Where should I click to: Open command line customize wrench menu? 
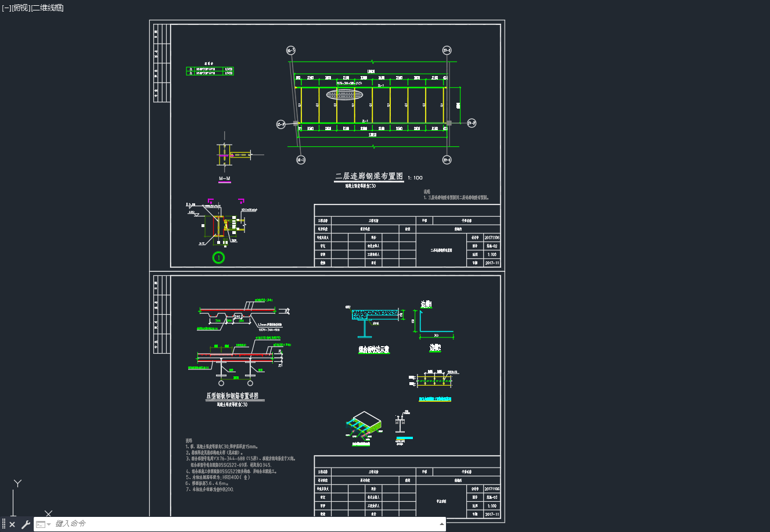(25, 524)
